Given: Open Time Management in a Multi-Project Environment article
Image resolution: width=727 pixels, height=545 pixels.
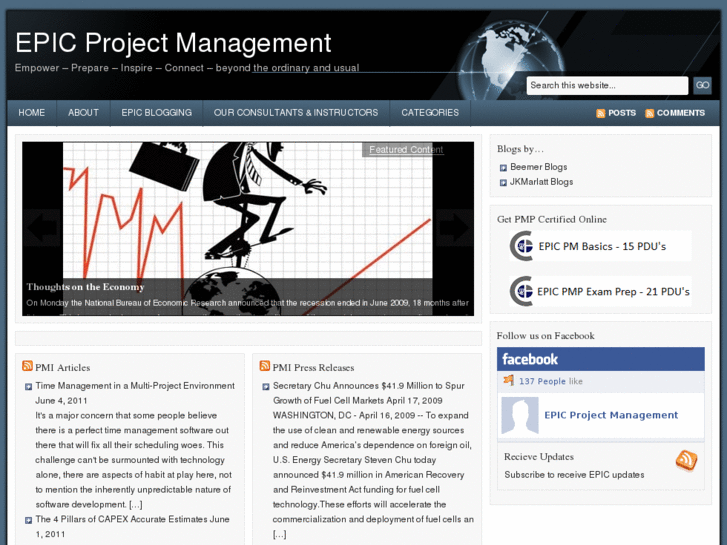Looking at the screenshot, I should (135, 386).
